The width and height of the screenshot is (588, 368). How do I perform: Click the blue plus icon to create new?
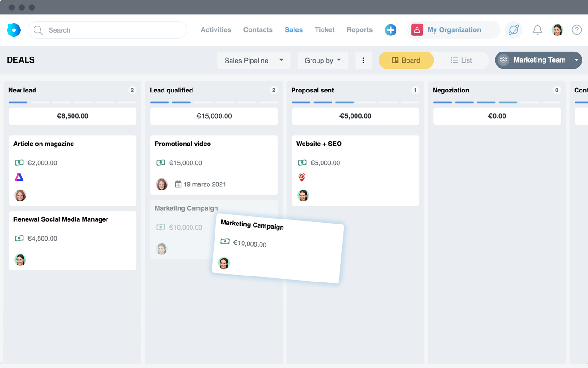click(390, 30)
